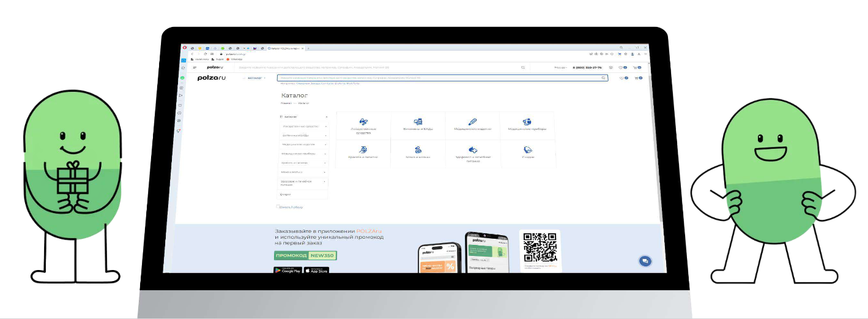The width and height of the screenshot is (868, 319).
Task: Click the Google Play download button
Action: [287, 270]
